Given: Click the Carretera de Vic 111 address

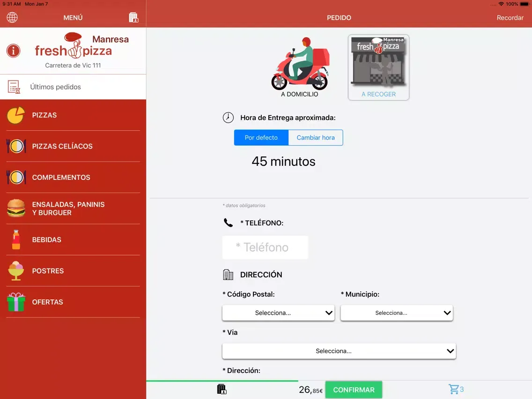Looking at the screenshot, I should pyautogui.click(x=73, y=66).
